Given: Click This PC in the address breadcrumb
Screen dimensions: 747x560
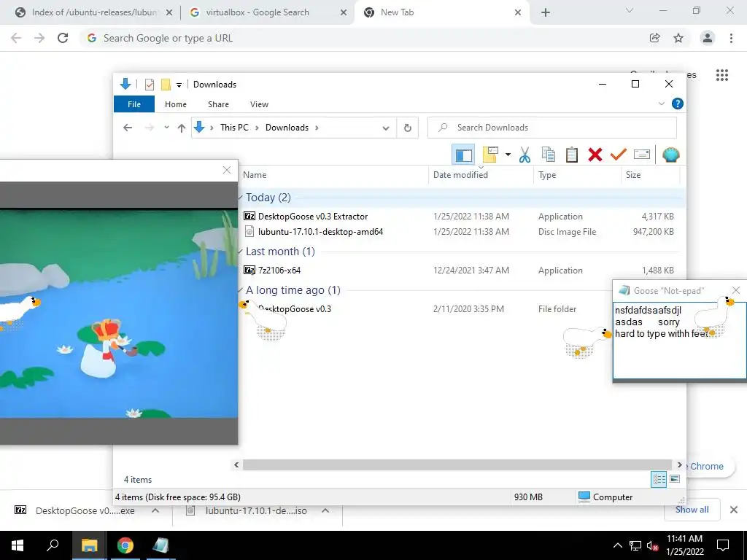Looking at the screenshot, I should [234, 127].
